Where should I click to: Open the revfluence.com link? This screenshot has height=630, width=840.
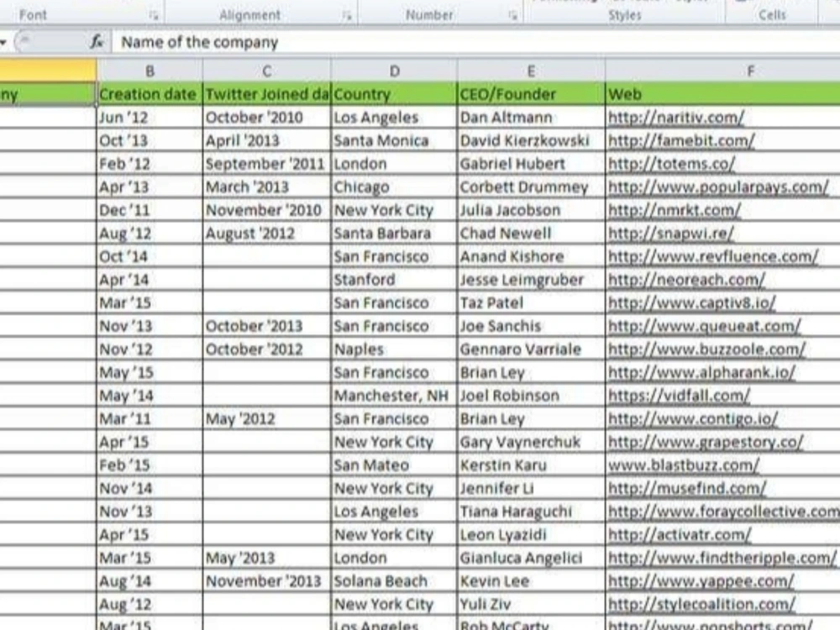point(713,256)
